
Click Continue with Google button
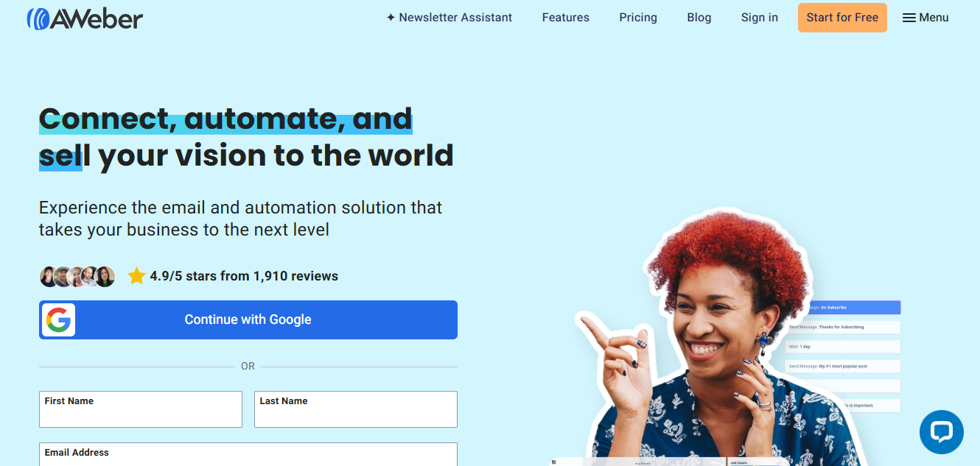point(248,320)
